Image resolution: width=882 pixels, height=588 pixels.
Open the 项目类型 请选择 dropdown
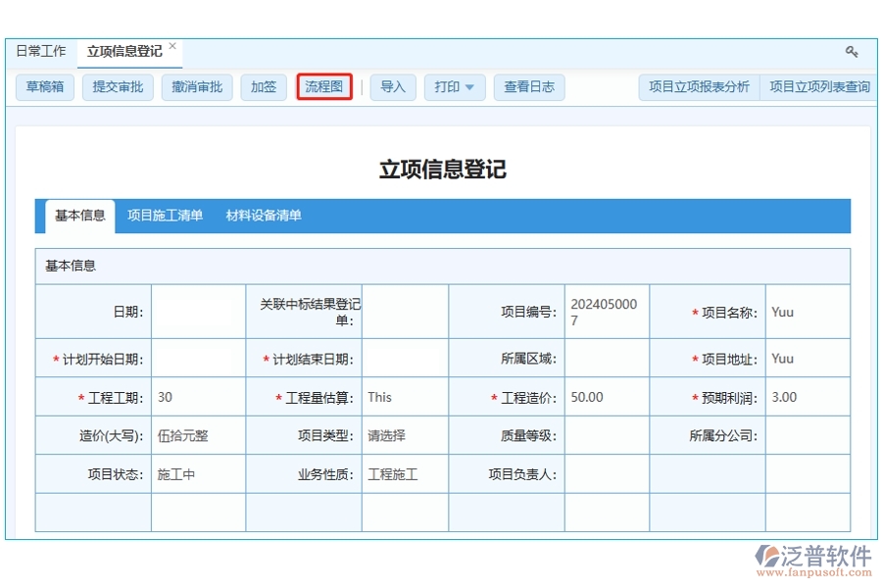405,434
